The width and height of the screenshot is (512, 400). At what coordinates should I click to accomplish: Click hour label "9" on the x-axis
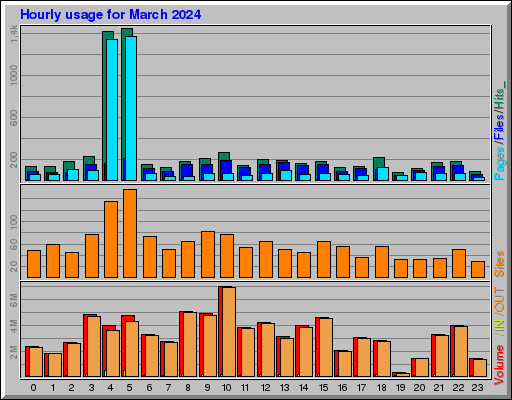[x=207, y=388]
